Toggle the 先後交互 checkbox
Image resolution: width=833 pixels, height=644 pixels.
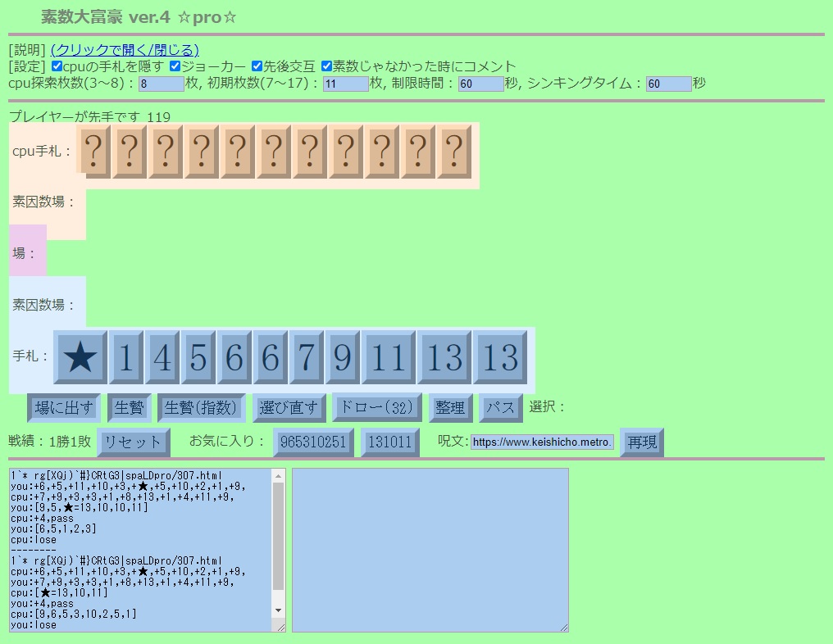click(x=257, y=66)
